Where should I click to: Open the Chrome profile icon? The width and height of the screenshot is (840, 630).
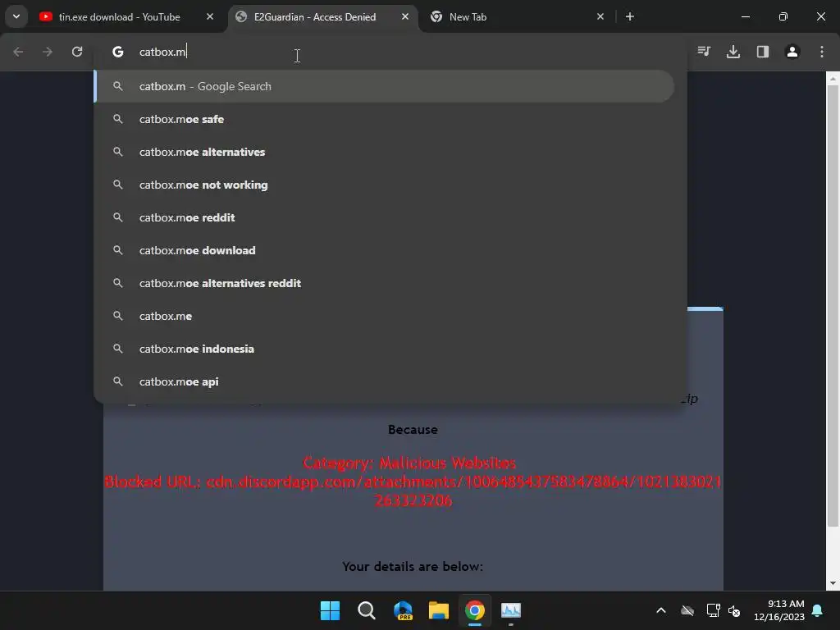pos(792,52)
